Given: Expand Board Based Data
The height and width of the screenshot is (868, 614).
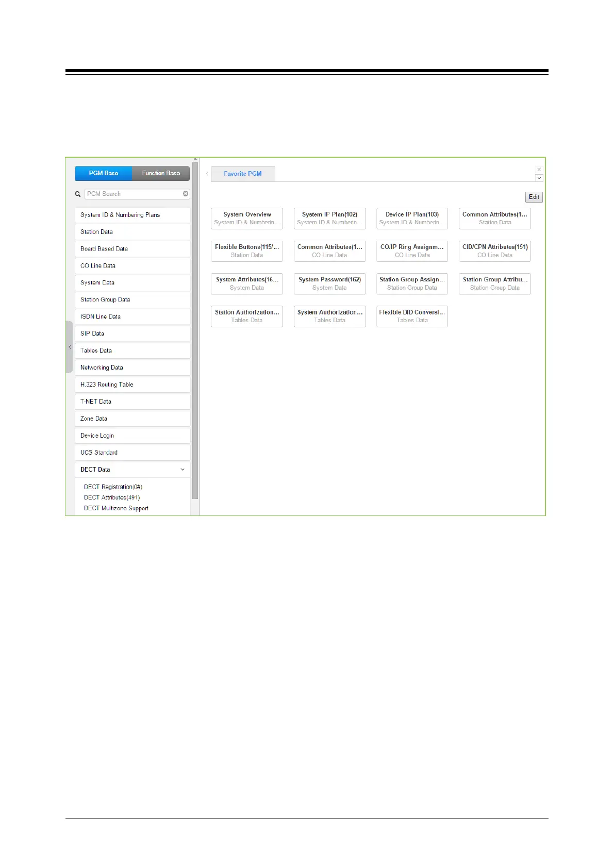Looking at the screenshot, I should [132, 249].
